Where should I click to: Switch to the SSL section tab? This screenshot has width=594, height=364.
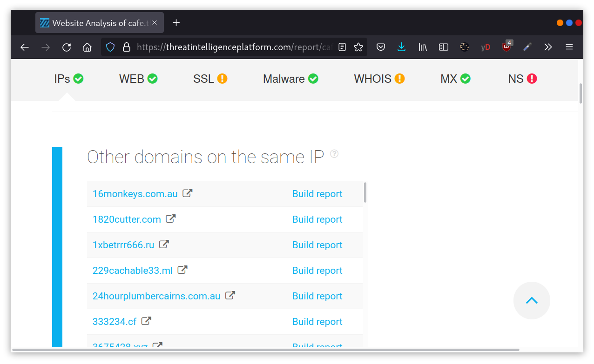210,79
